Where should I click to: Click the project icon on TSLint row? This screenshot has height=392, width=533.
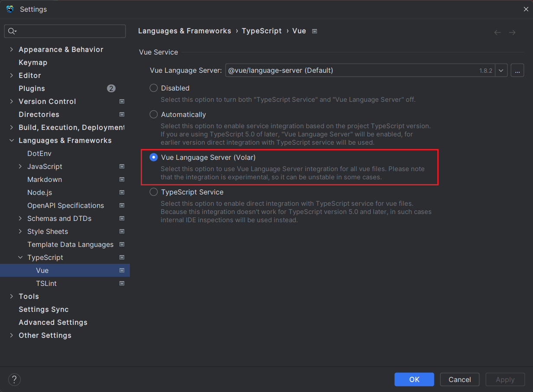coord(122,283)
